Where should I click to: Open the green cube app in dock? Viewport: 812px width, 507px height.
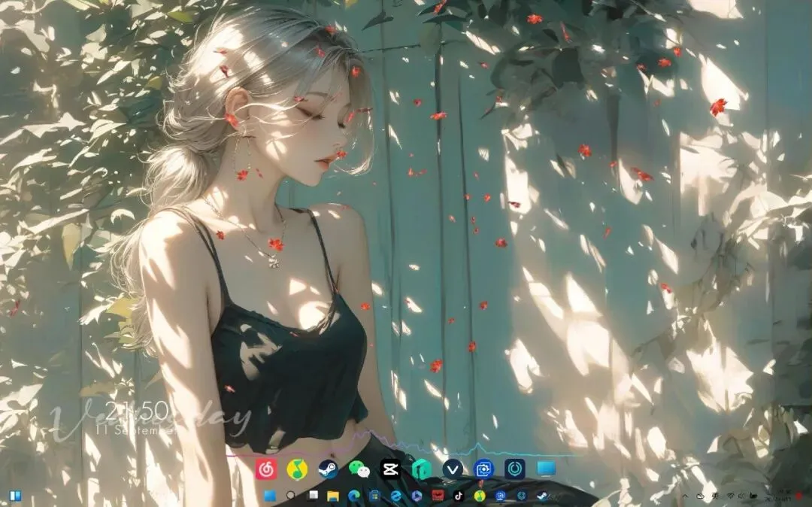422,469
